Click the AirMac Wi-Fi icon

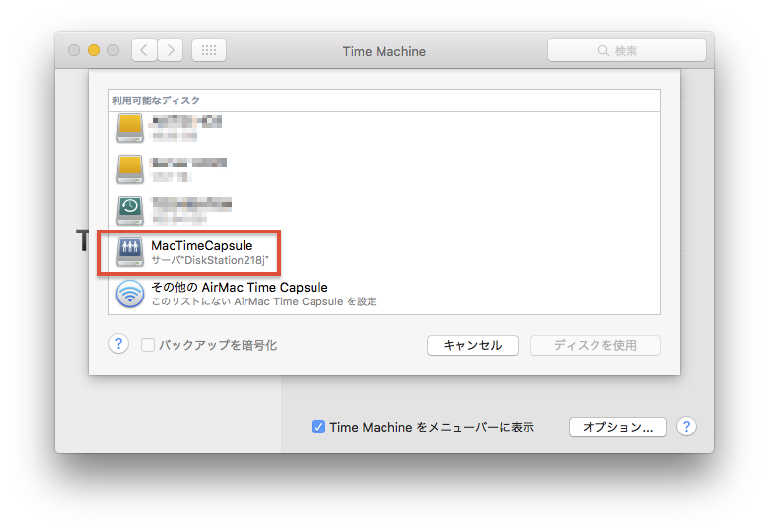pyautogui.click(x=130, y=294)
